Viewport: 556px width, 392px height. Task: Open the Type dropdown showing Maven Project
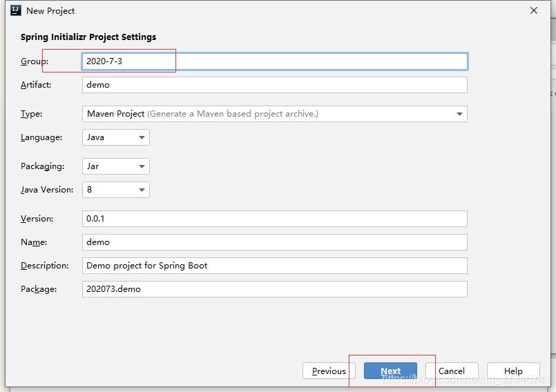pyautogui.click(x=275, y=114)
